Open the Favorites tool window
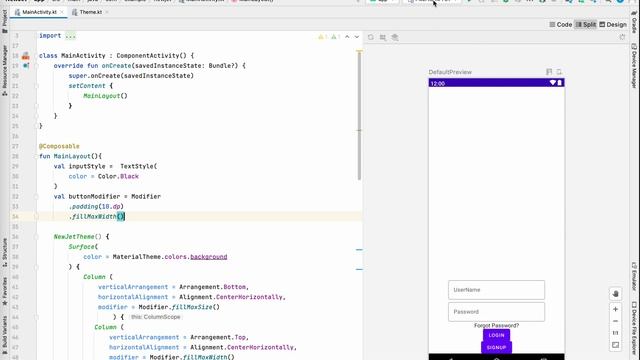 click(4, 291)
